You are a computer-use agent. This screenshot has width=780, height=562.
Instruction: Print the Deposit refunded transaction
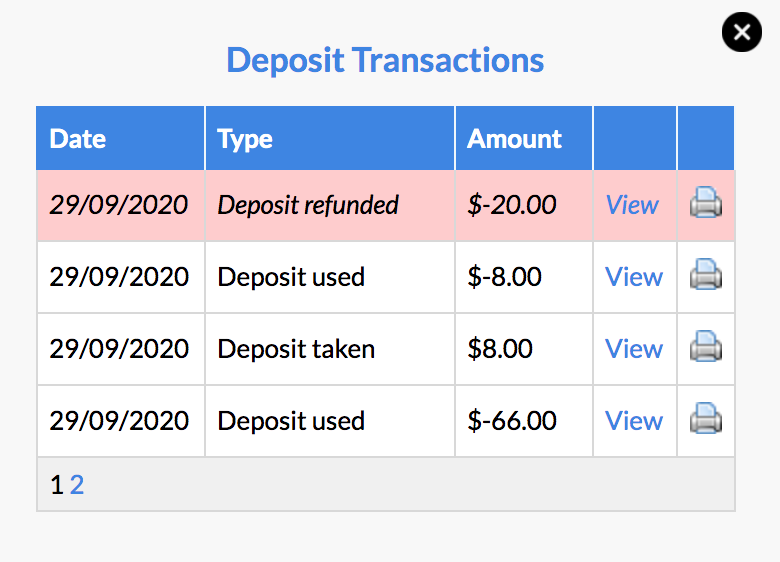click(706, 202)
